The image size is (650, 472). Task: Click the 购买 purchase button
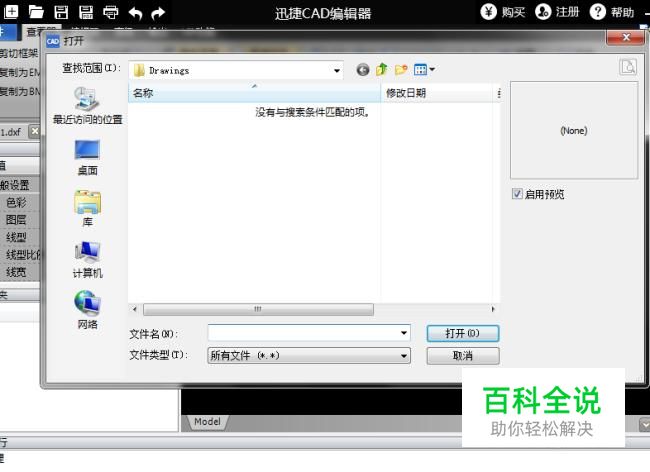(502, 12)
